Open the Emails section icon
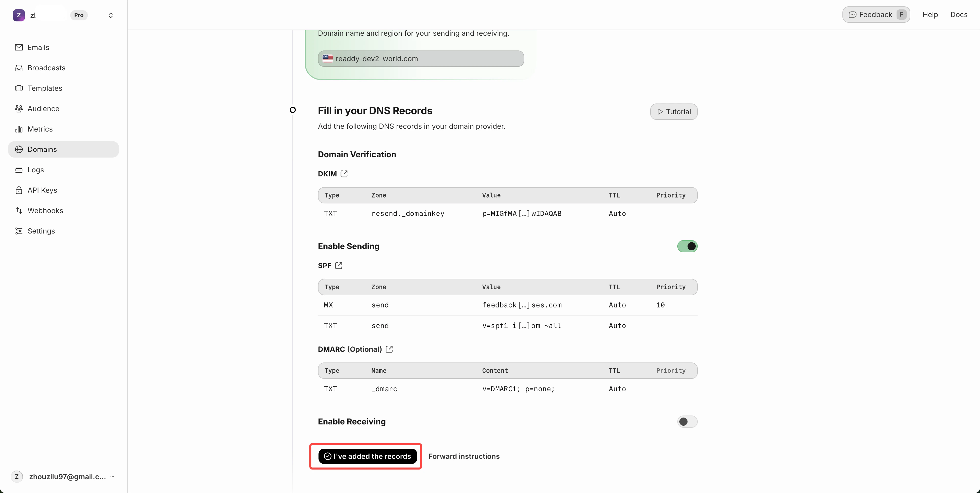Viewport: 980px width, 493px height. 19,47
